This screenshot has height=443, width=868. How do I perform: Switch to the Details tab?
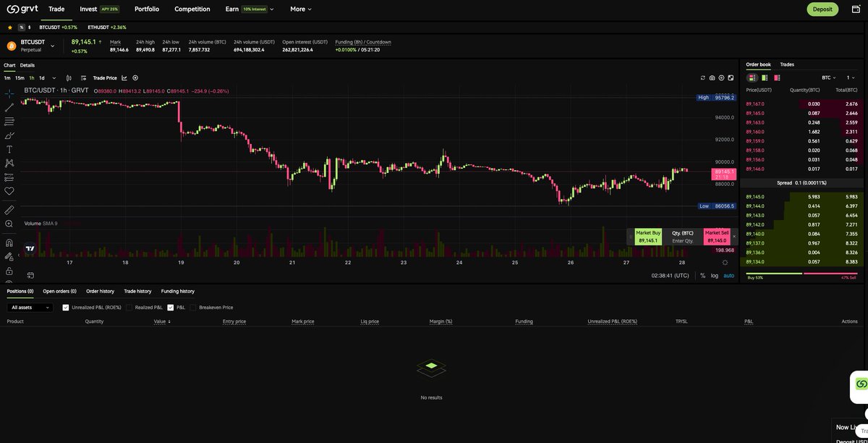coord(27,65)
